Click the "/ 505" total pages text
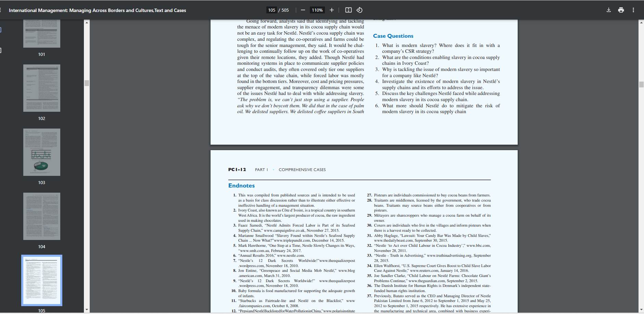This screenshot has width=644, height=314. point(283,10)
